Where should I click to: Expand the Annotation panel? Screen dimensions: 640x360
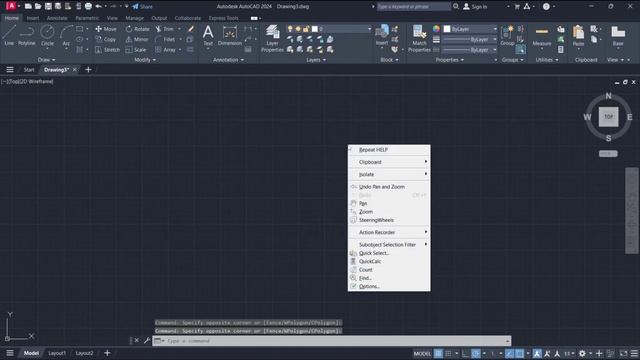point(229,60)
